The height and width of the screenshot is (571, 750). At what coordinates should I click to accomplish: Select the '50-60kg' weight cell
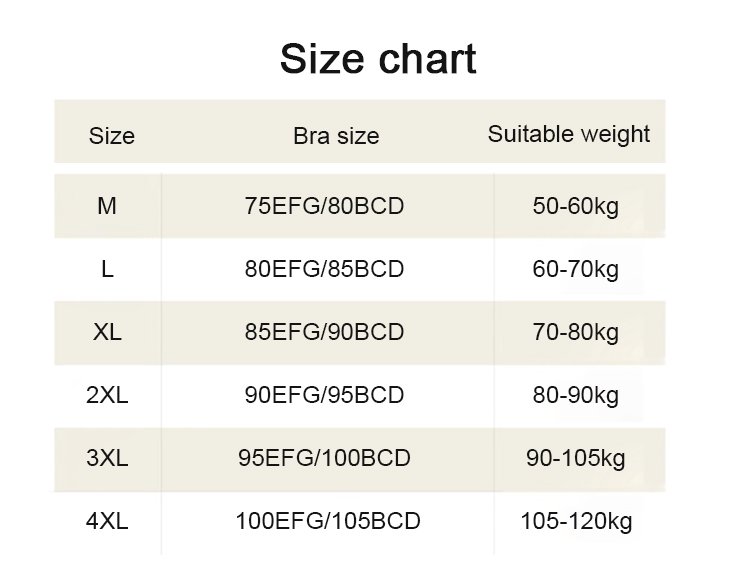click(576, 207)
